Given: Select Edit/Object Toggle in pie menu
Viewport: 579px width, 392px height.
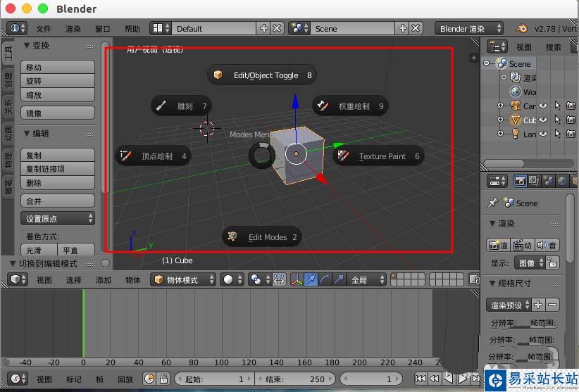Looking at the screenshot, I should coord(262,75).
